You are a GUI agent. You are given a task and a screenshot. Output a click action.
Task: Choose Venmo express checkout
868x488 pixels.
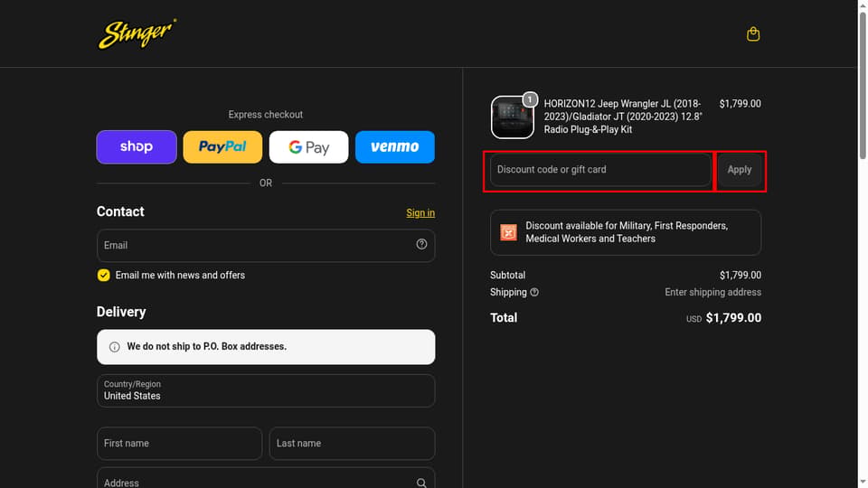pos(395,146)
